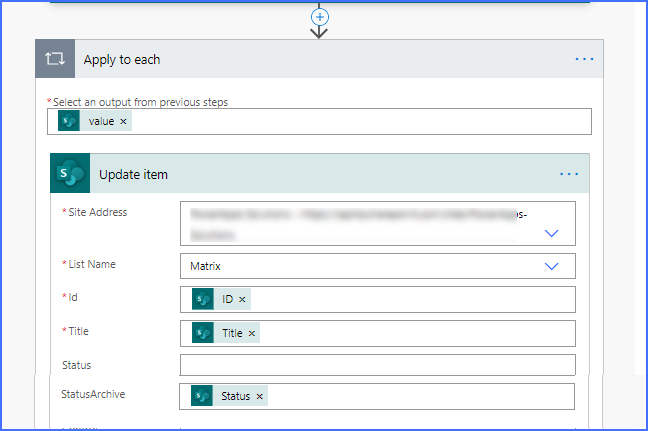
Task: Click the StatusArchive input field
Action: (377, 397)
